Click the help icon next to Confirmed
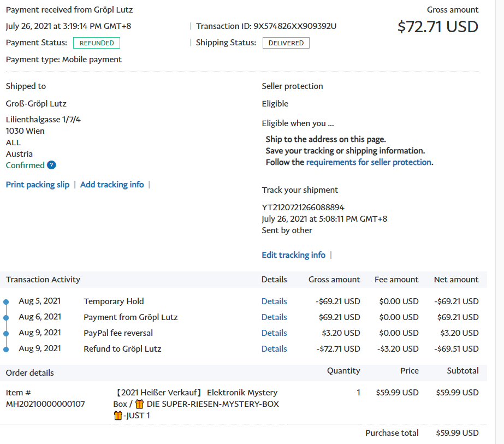 tap(51, 165)
